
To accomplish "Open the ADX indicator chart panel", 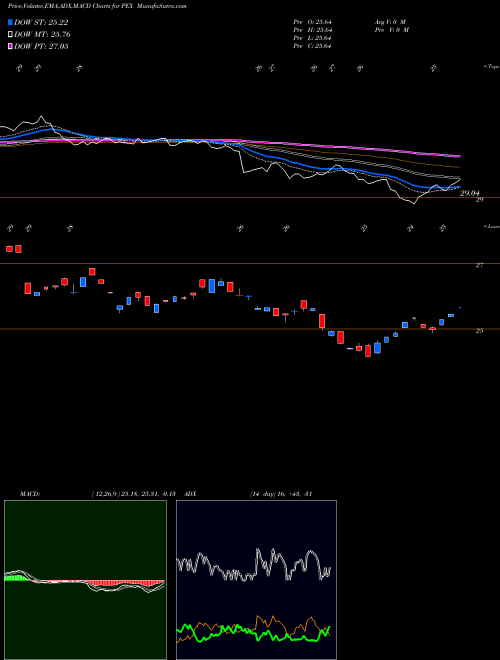I will click(x=256, y=580).
